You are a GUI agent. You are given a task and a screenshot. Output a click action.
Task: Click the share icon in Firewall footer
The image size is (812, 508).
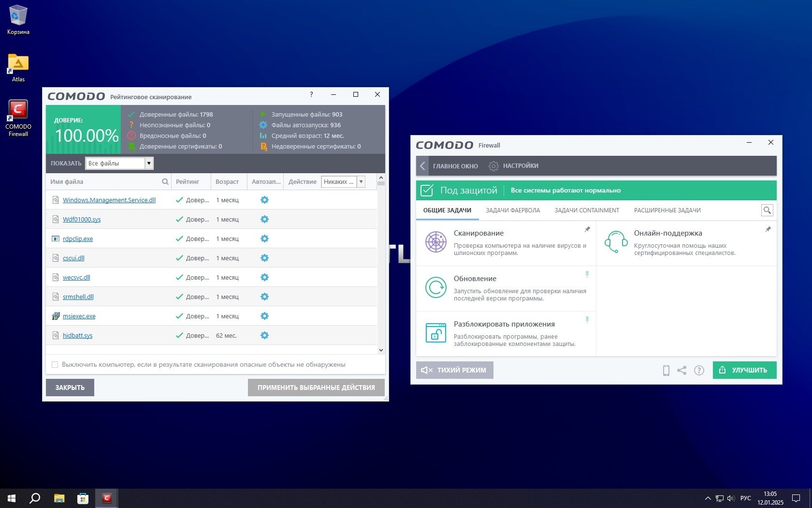(x=681, y=371)
